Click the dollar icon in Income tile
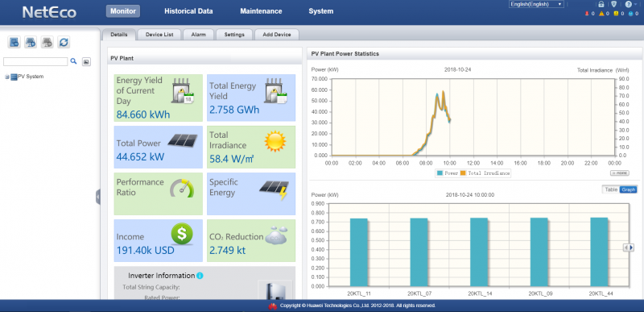644x312 pixels. pyautogui.click(x=182, y=235)
